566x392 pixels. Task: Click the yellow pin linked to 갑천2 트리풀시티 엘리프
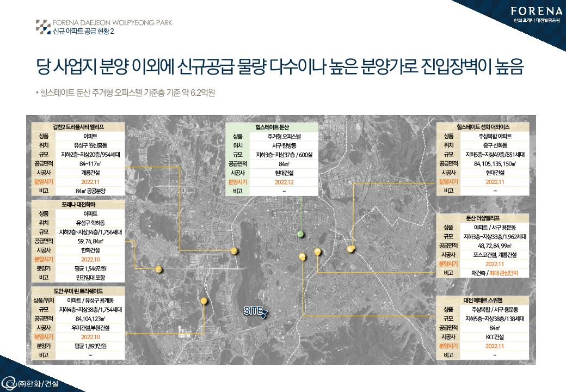(234, 251)
